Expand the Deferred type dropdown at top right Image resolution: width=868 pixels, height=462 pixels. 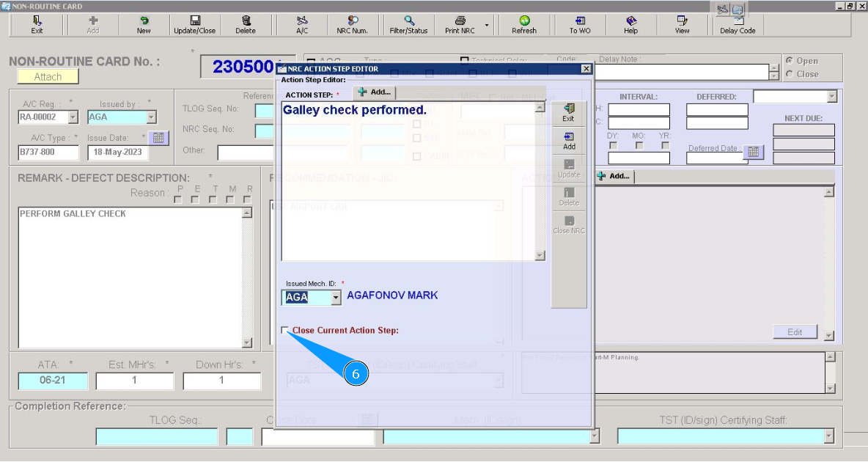[831, 97]
